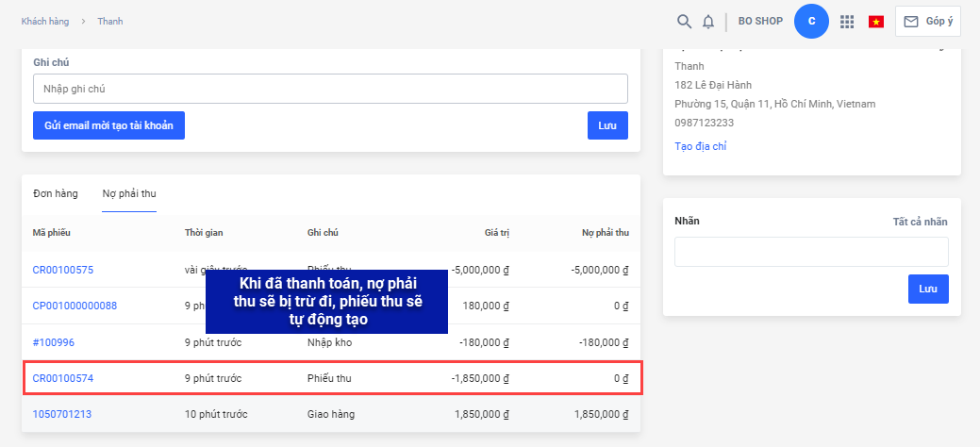Click the Vietnam flag language icon
Image resolution: width=980 pixels, height=447 pixels.
point(876,22)
